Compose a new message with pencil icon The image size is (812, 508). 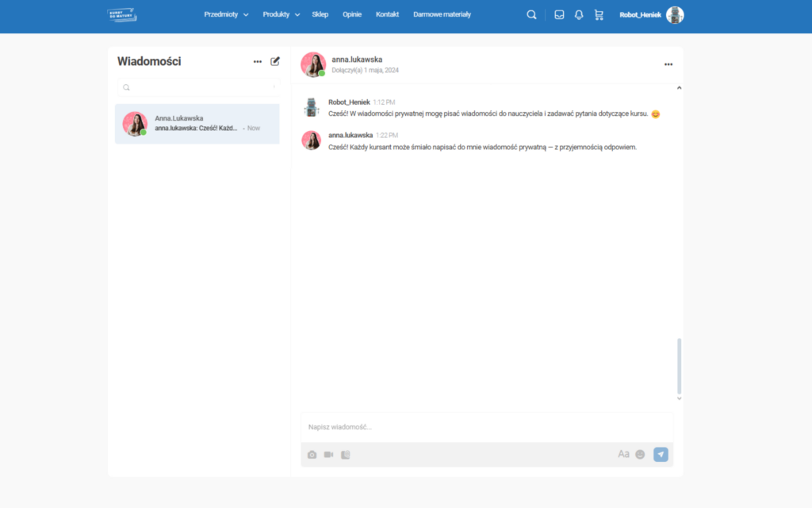point(275,61)
